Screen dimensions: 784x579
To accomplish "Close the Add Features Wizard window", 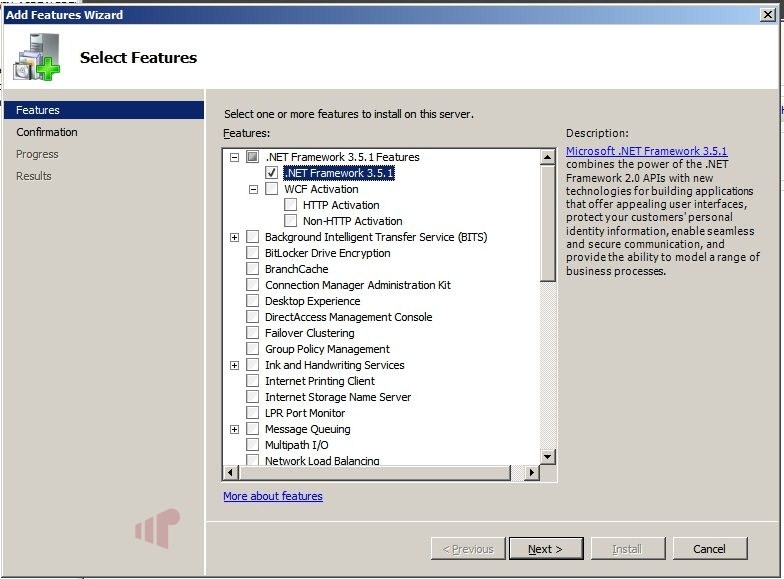I will pos(768,14).
